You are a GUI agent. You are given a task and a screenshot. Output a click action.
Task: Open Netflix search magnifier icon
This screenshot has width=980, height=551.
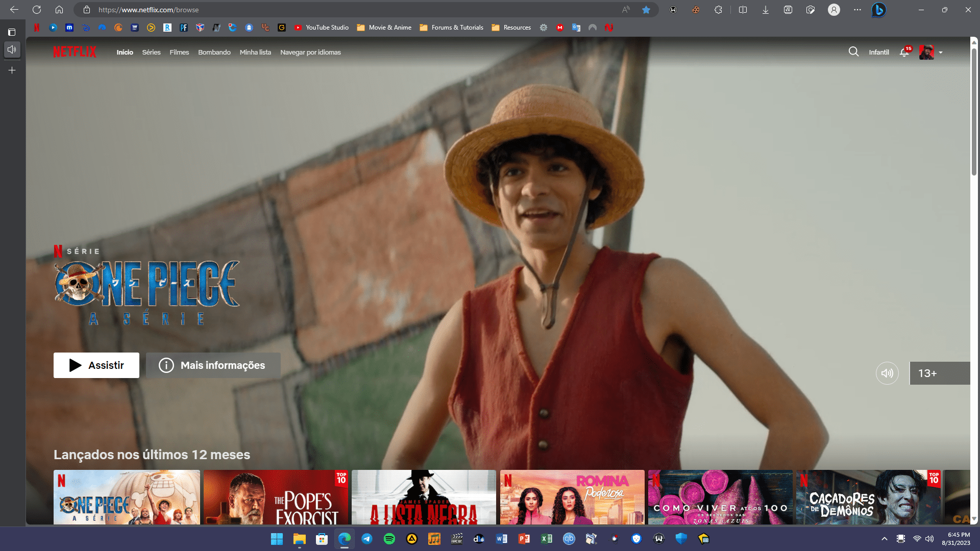click(853, 52)
